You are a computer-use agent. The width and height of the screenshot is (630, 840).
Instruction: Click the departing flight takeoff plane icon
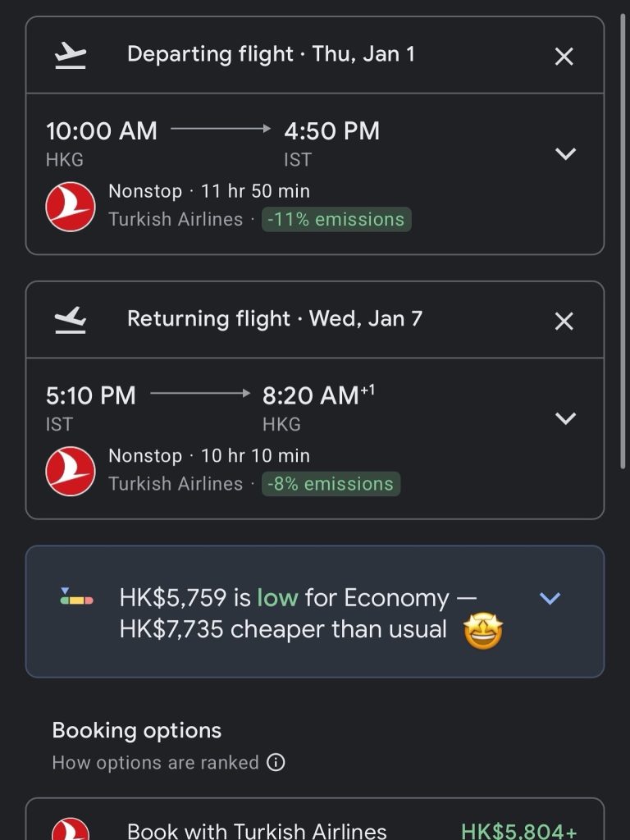pyautogui.click(x=71, y=56)
